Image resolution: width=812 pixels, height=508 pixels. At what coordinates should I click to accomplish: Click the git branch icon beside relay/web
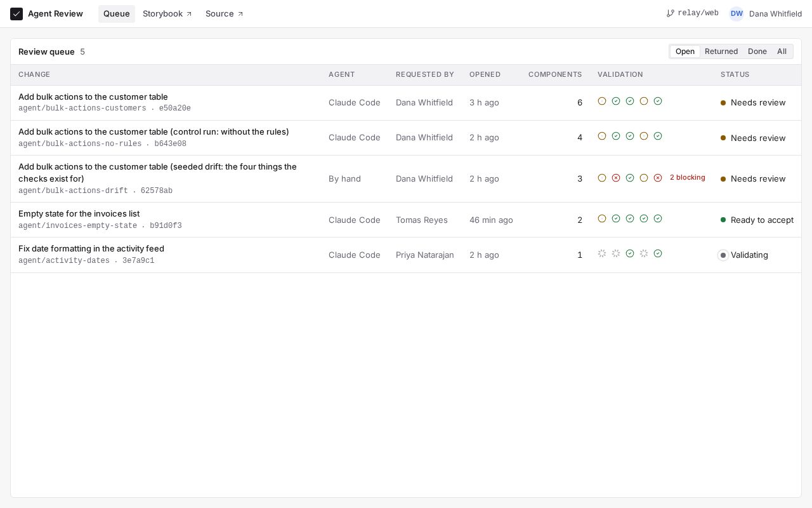tap(671, 13)
